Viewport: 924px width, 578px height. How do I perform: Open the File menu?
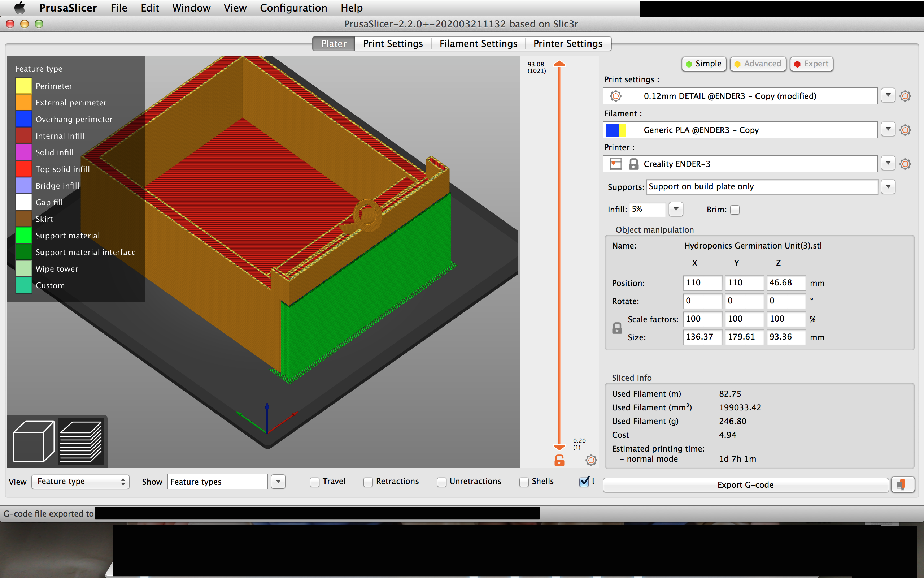click(119, 8)
